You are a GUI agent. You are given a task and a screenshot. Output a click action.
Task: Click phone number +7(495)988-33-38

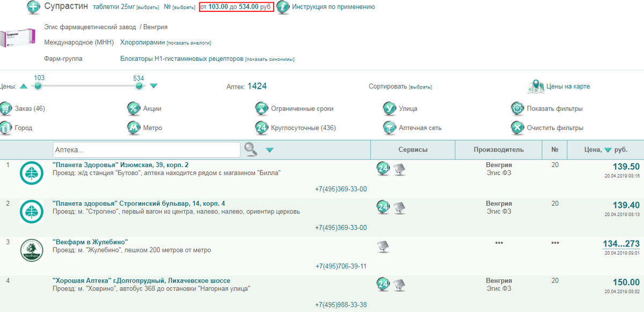point(341,304)
